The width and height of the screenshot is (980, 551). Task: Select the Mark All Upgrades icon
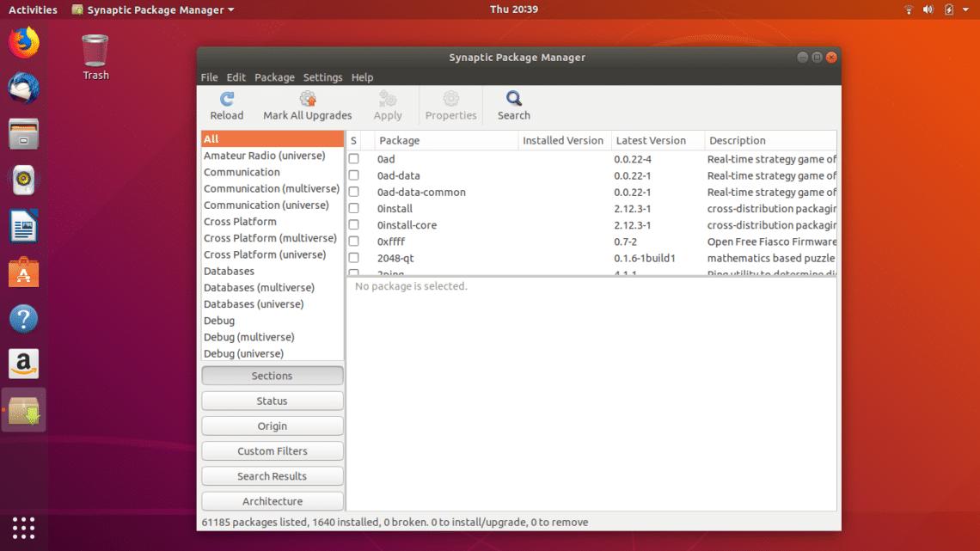click(x=307, y=103)
